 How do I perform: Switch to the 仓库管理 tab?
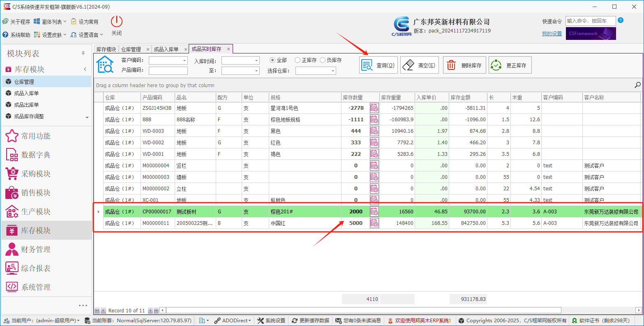click(131, 49)
